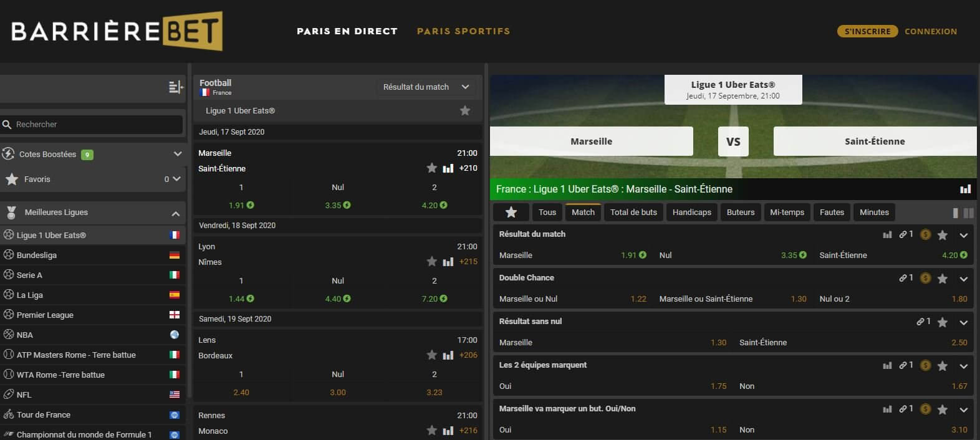Image resolution: width=980 pixels, height=440 pixels.
Task: Favorite the Ligue 1 Uber Eats league star
Action: click(465, 110)
